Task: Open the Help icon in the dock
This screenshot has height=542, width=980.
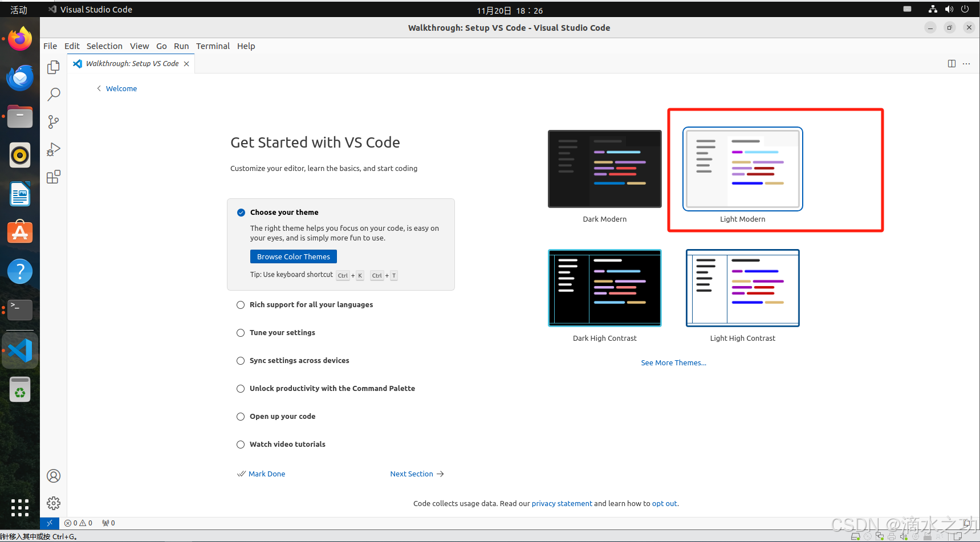Action: tap(20, 271)
